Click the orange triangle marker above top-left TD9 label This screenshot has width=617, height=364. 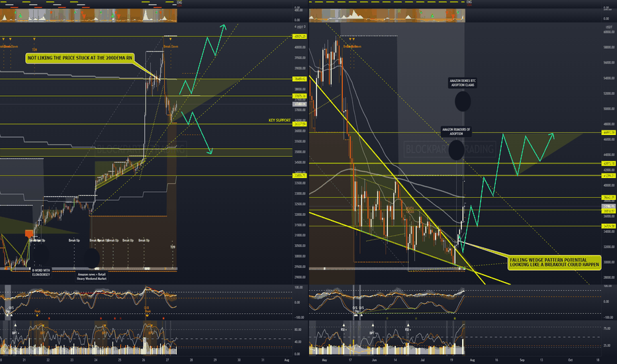click(x=34, y=39)
